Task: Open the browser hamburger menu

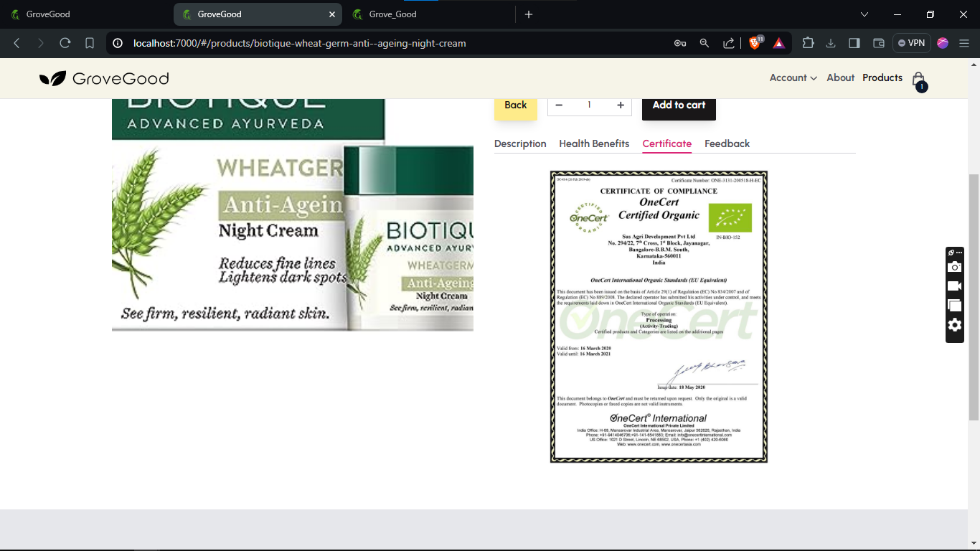Action: click(964, 43)
